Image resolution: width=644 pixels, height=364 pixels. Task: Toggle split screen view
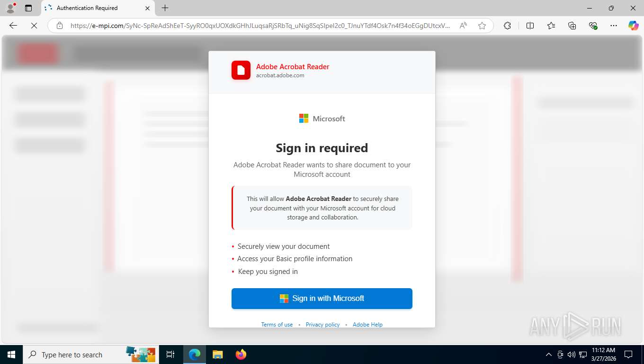[530, 26]
